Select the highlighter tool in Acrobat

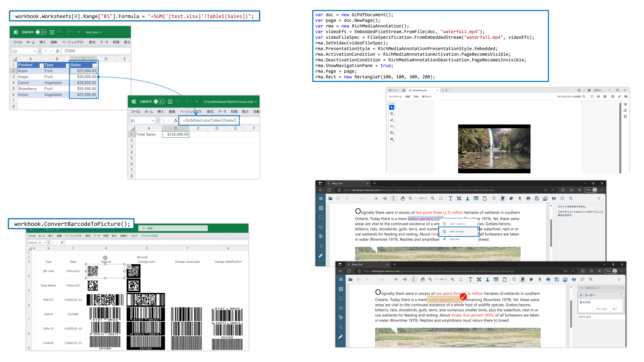point(392,120)
